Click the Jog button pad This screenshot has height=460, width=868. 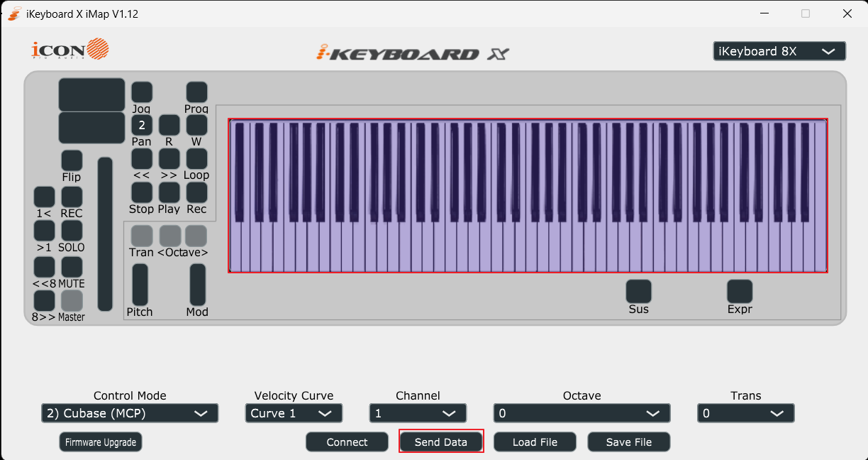[142, 92]
